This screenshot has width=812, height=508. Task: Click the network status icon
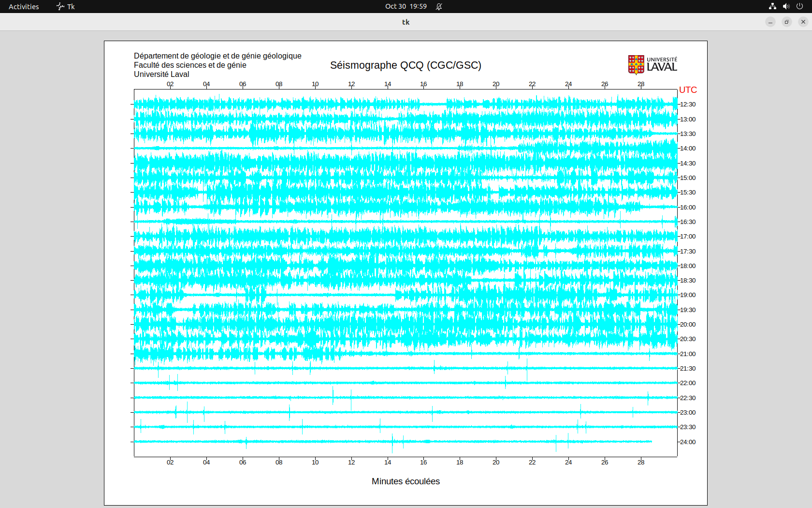click(x=772, y=6)
